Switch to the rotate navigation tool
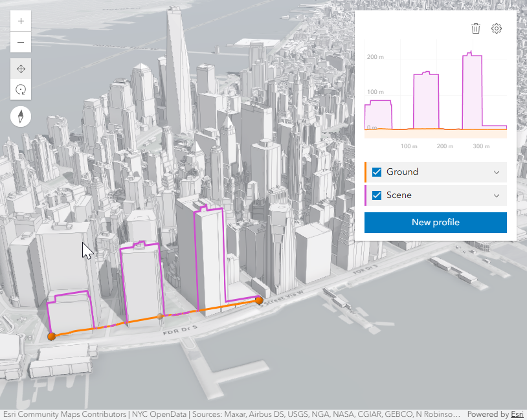 click(x=21, y=90)
